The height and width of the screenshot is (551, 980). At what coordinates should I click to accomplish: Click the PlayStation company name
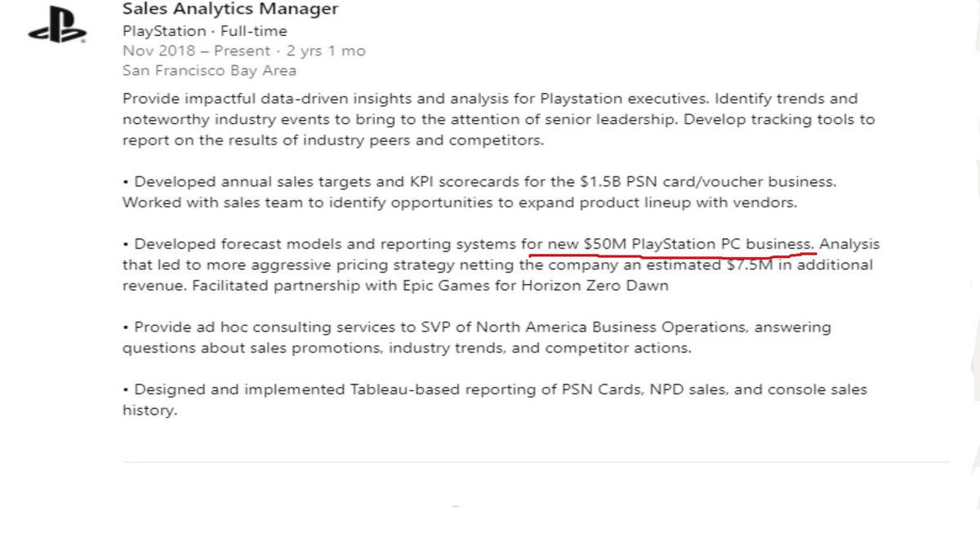164,31
